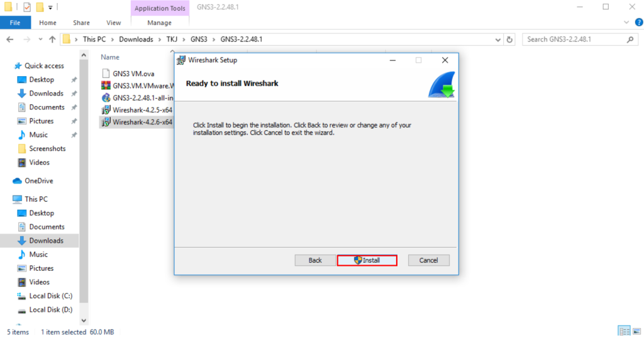Go up one folder level with the up arrow
644x362 pixels.
52,39
